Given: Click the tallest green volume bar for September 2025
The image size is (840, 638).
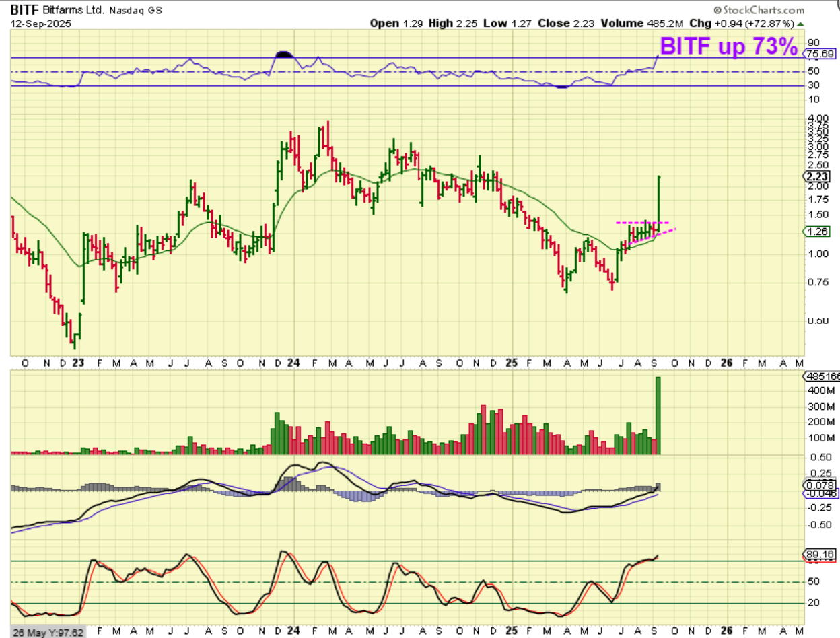Looking at the screenshot, I should [658, 415].
